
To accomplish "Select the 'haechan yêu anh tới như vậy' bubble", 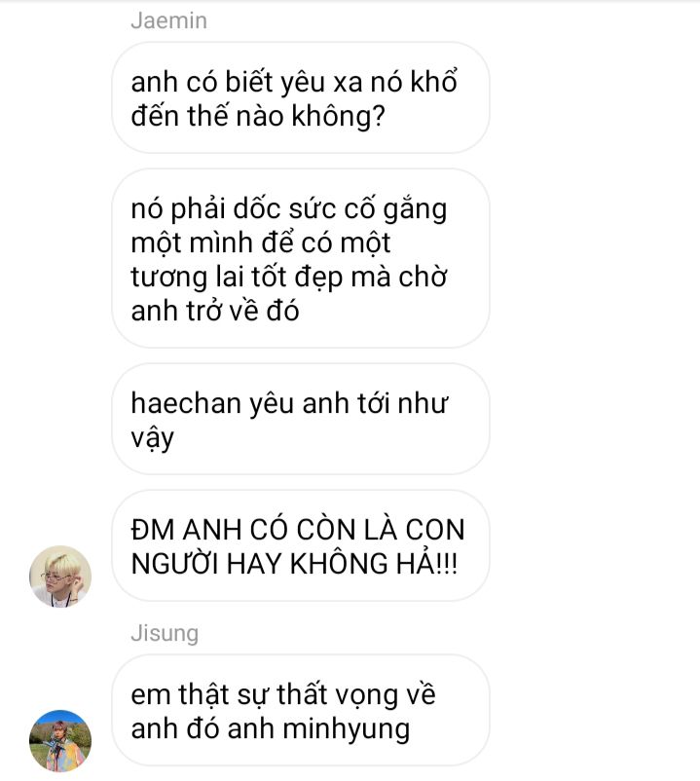I will click(x=300, y=419).
